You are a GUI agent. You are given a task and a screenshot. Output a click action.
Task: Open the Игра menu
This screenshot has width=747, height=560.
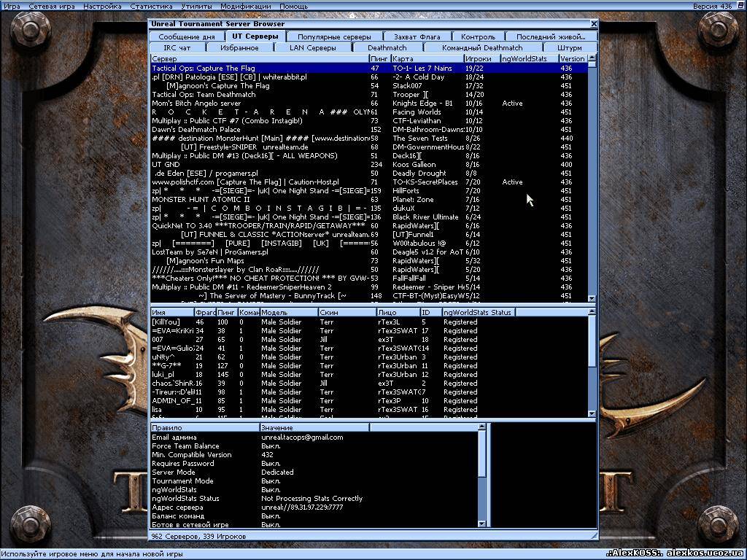[x=12, y=6]
